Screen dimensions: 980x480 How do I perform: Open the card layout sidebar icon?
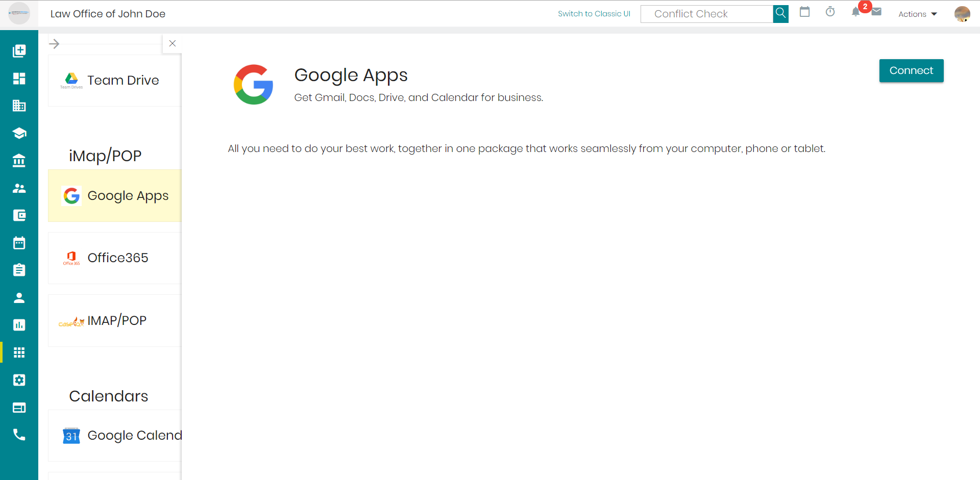[19, 408]
